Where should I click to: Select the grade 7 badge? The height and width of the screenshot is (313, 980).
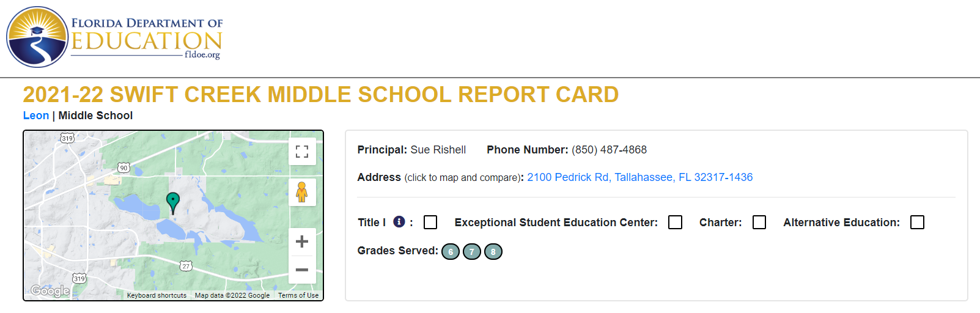[472, 252]
